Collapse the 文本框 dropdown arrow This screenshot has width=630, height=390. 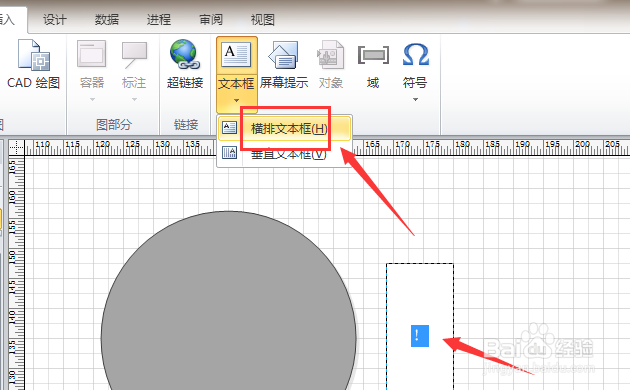coord(236,100)
